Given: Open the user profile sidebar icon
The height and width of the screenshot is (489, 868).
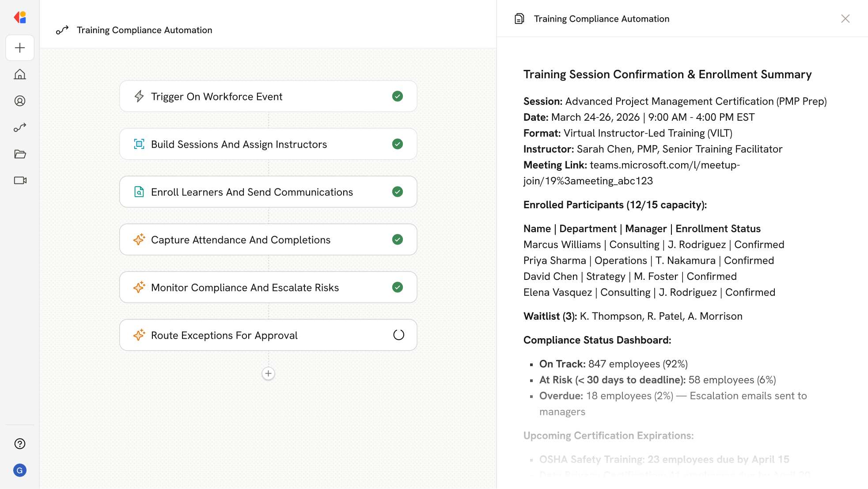Looking at the screenshot, I should point(20,101).
